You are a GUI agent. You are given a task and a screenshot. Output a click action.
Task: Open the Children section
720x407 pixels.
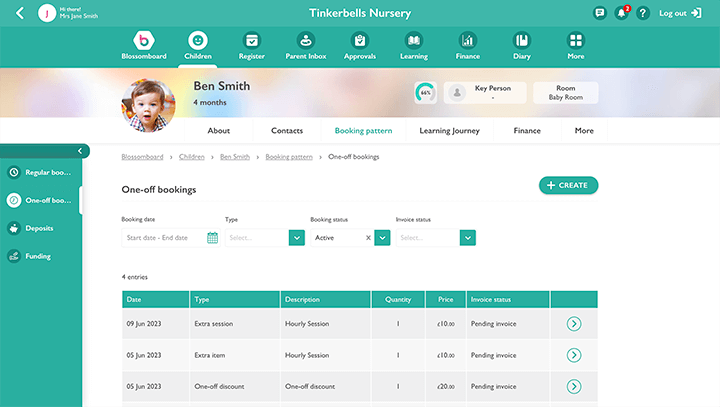coord(198,45)
